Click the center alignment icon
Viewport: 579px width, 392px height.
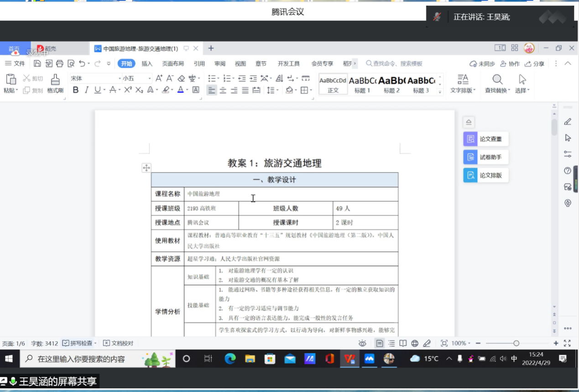pos(223,90)
